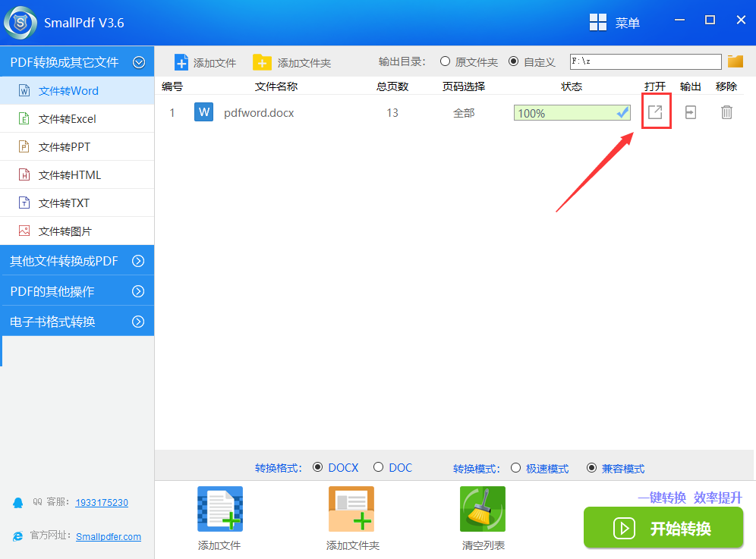The height and width of the screenshot is (559, 756).
Task: Click the SmallPdf shield logo
Action: (x=20, y=23)
